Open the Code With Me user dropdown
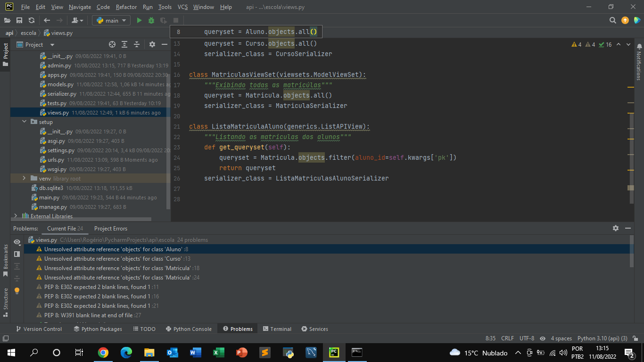This screenshot has height=362, width=644. [x=77, y=20]
